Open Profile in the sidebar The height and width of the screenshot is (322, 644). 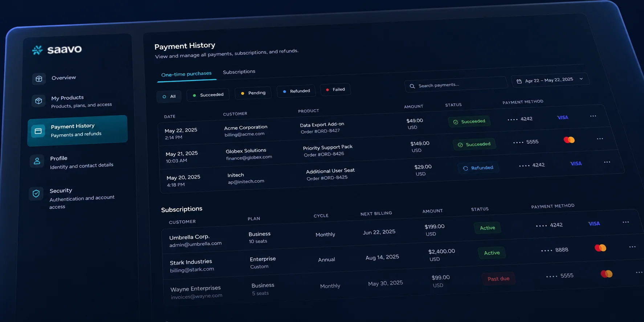click(x=78, y=162)
